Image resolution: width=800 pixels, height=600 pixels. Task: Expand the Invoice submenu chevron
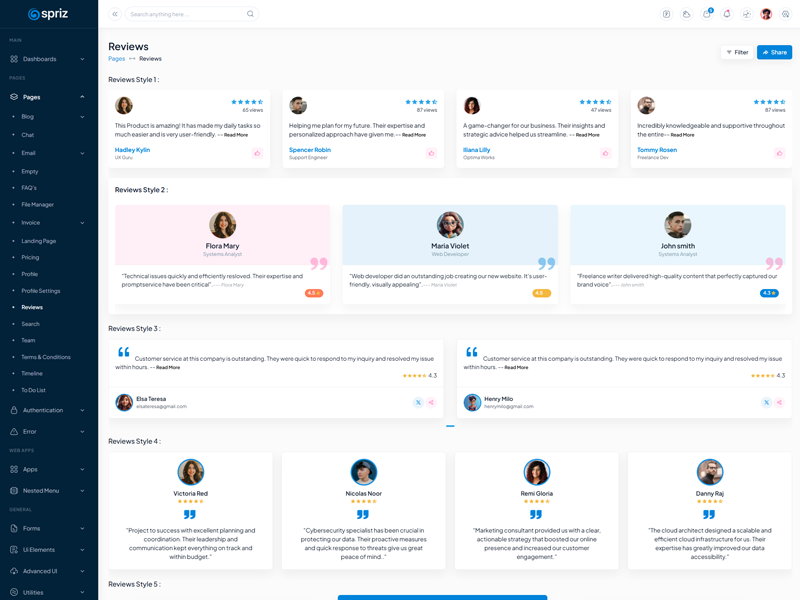(82, 223)
